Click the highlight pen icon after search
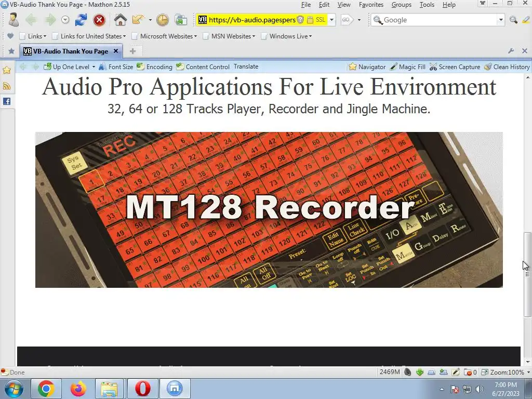 tap(526, 20)
